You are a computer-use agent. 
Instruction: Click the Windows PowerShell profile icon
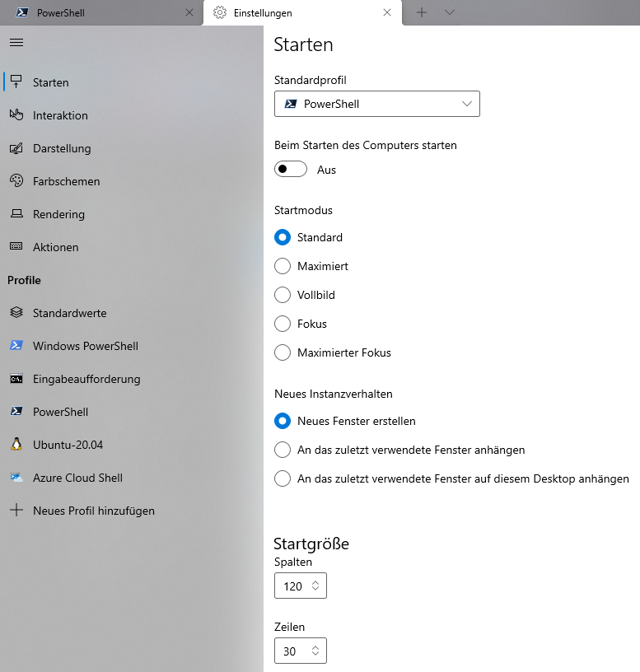[x=16, y=345]
